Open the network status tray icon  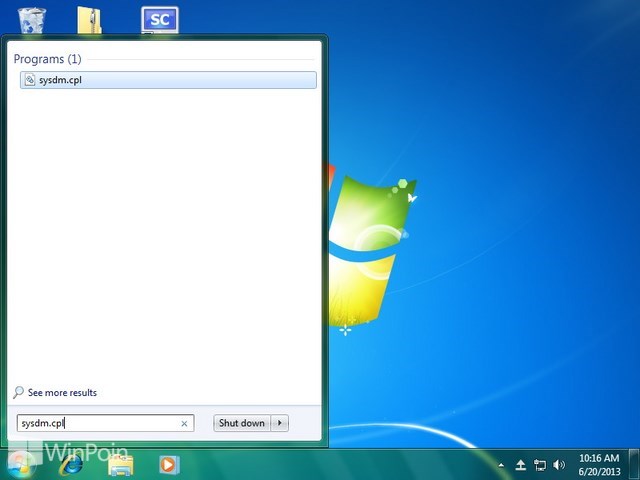[x=540, y=465]
